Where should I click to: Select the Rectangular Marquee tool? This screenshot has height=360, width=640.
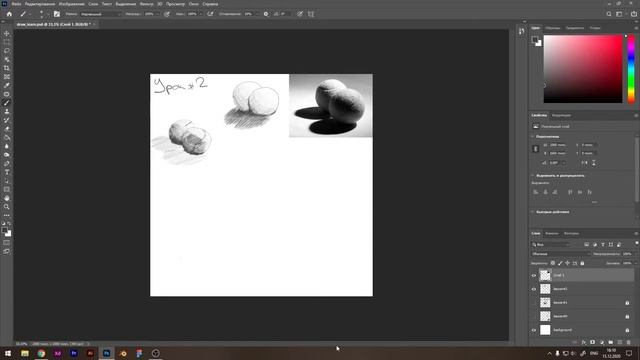click(7, 42)
